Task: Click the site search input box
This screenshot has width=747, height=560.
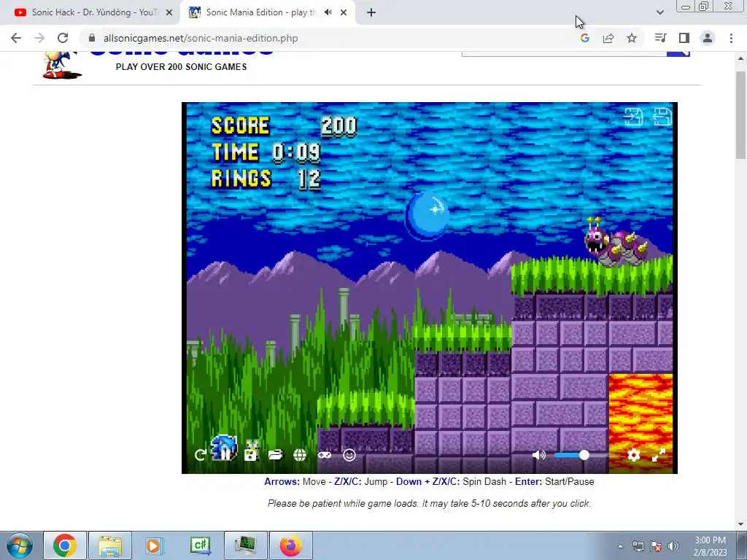Action: click(564, 53)
